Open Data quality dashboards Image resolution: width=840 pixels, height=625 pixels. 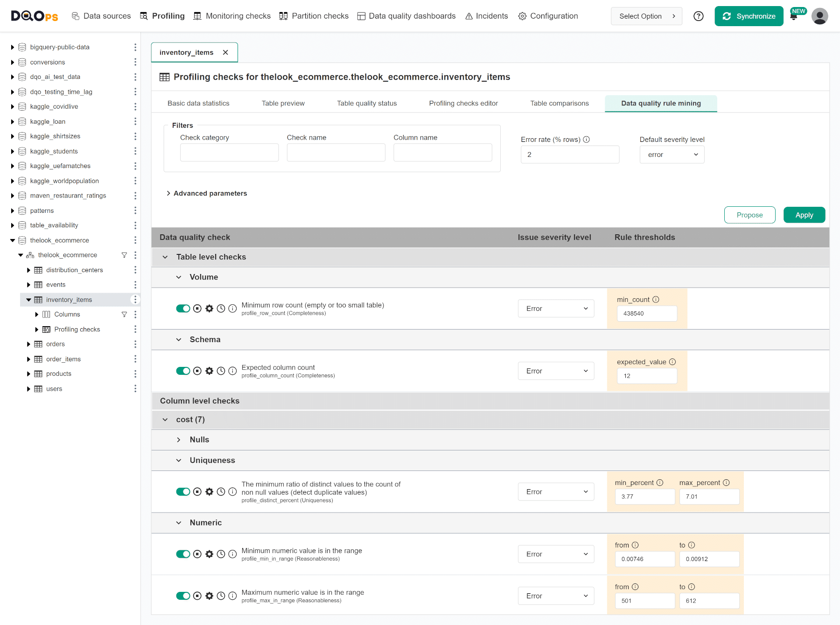(x=406, y=16)
